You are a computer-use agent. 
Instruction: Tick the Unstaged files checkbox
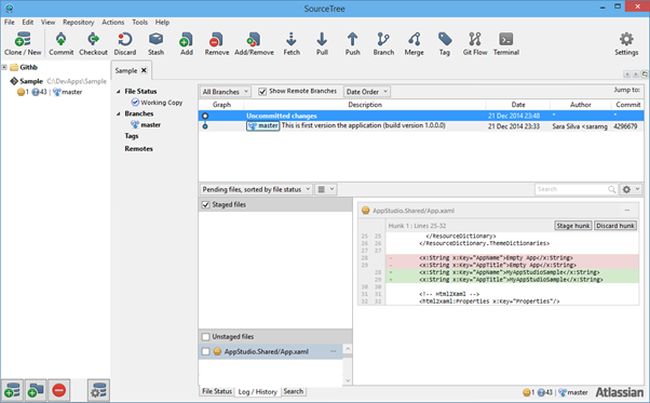click(206, 337)
